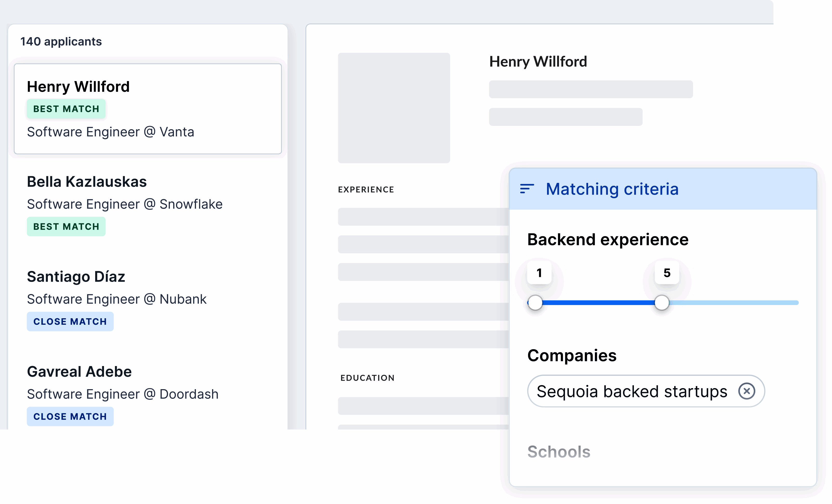The width and height of the screenshot is (832, 504).
Task: Click the Companies filter input field
Action: [x=632, y=391]
